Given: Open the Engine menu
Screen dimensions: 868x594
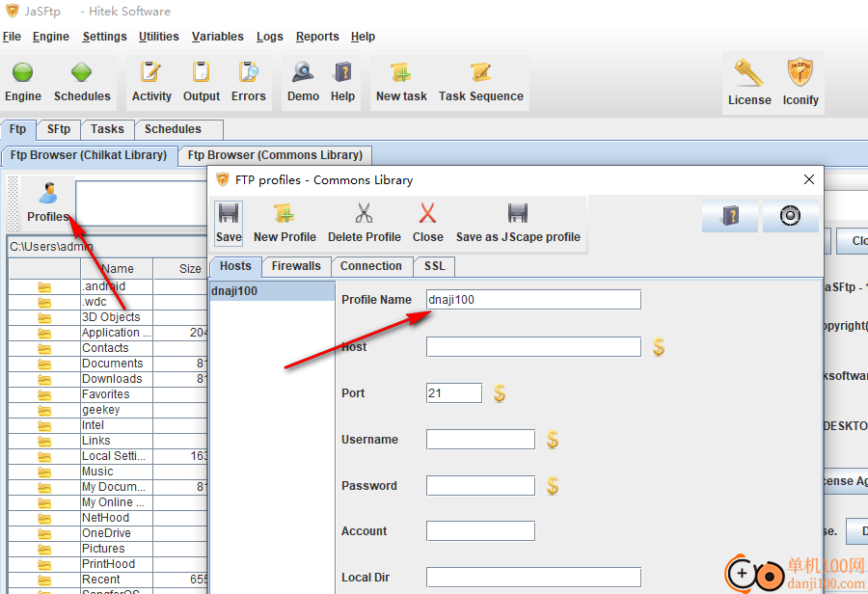Looking at the screenshot, I should pos(51,37).
